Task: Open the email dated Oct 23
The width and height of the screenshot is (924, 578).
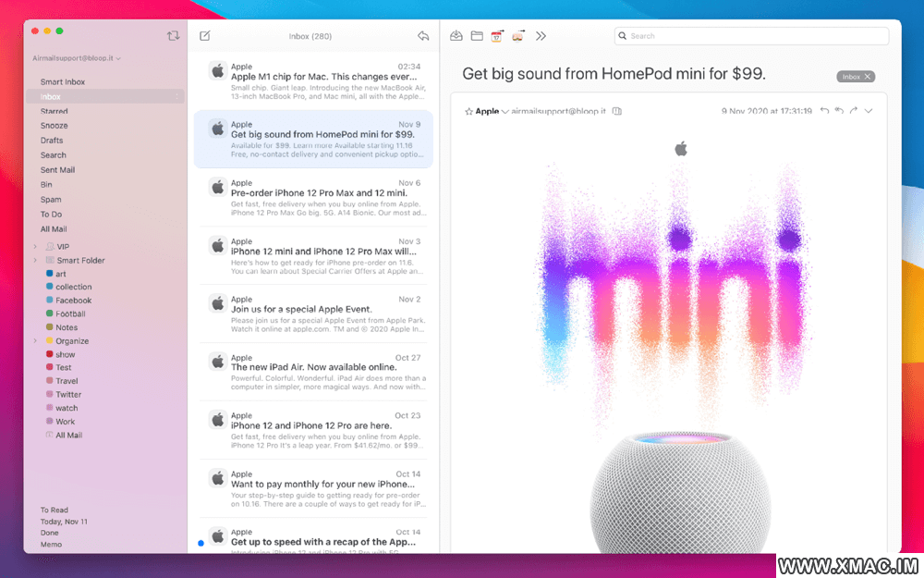Action: [x=313, y=431]
